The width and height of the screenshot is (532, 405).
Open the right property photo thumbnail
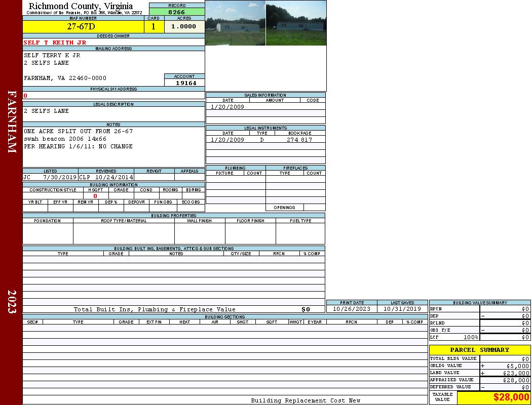(296, 23)
